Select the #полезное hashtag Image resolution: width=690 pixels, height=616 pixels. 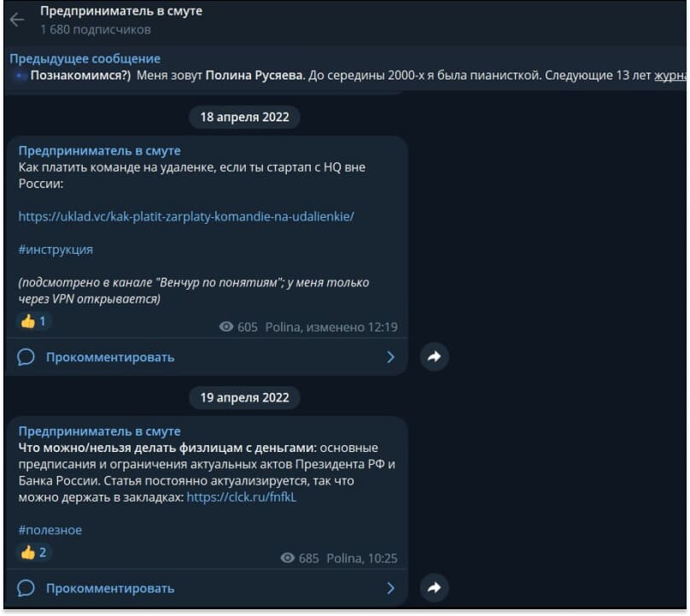pos(50,531)
